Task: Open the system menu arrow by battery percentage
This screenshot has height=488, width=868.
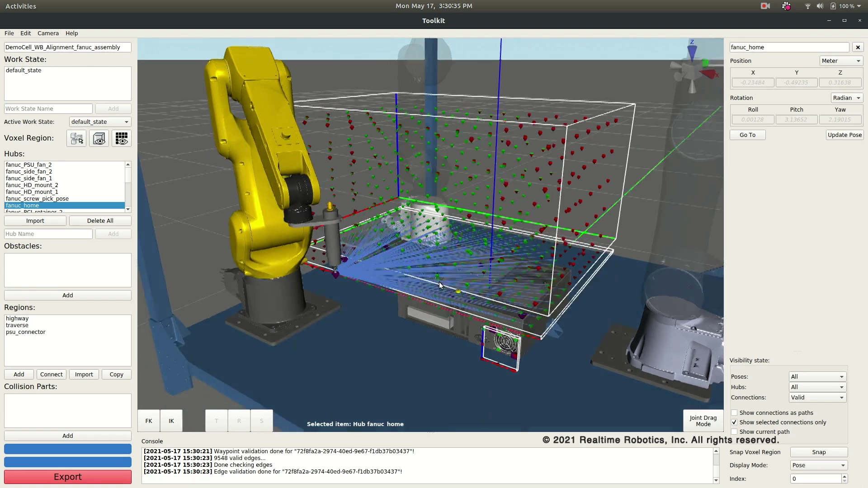Action: [859, 6]
